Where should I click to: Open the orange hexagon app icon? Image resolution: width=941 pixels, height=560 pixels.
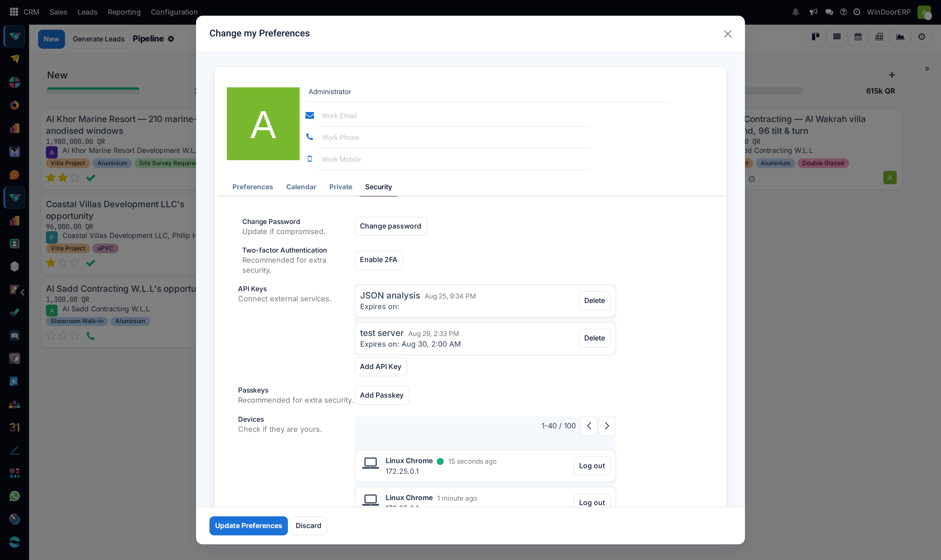(x=14, y=105)
